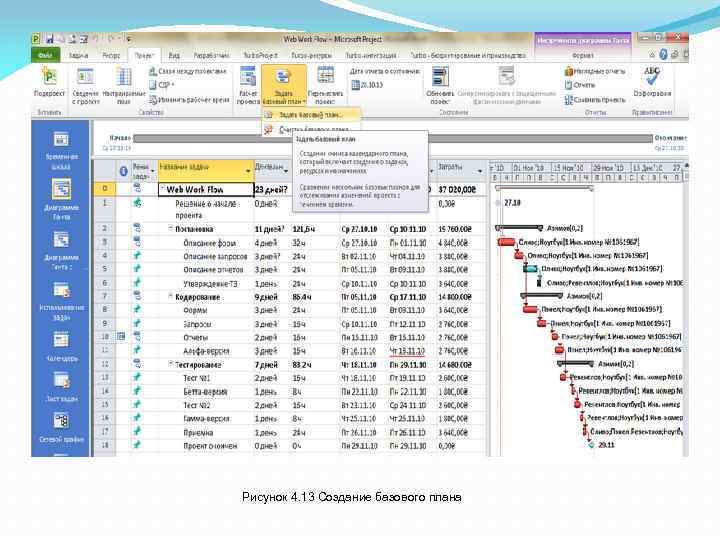Select task 'Описание запросов'

215,256
